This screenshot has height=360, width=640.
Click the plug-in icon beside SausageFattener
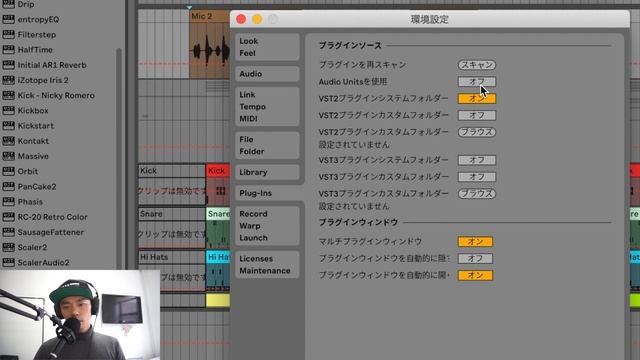[8, 232]
